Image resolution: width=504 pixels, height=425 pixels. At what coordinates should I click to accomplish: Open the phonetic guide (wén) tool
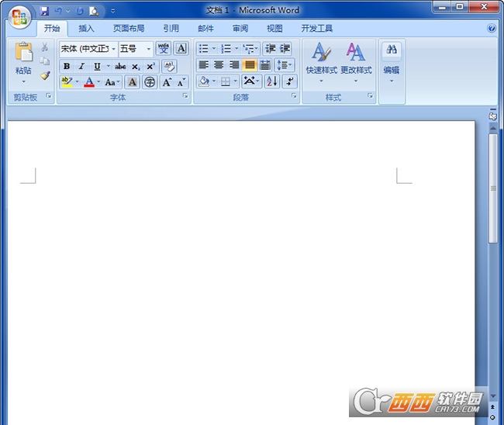tap(164, 49)
